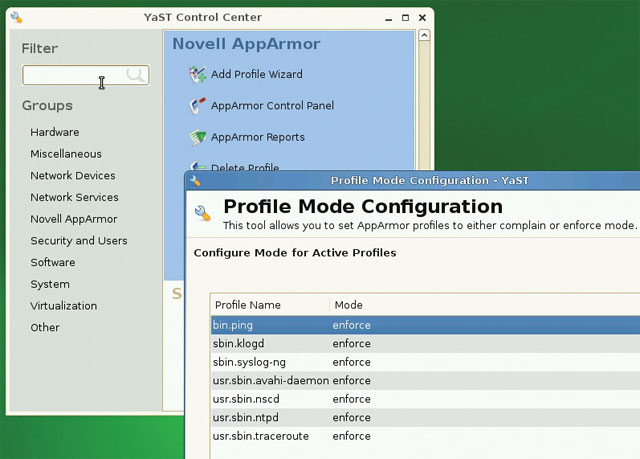640x459 pixels.
Task: Click wrench icon beside Profile Mode Configuration heading
Action: click(202, 213)
